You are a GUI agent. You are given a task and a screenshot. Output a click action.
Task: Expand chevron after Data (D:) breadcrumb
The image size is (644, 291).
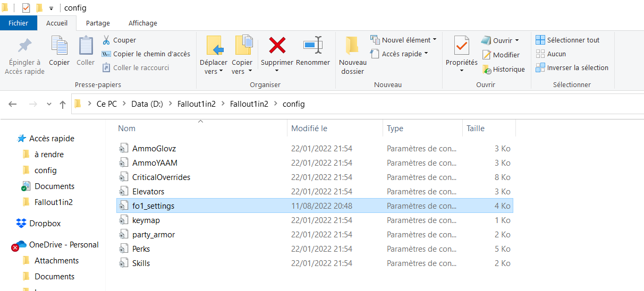tap(171, 104)
